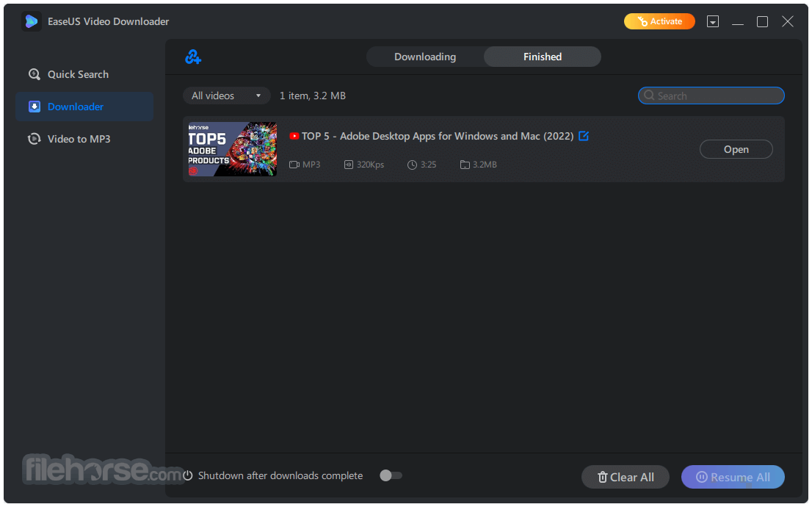The width and height of the screenshot is (812, 507).
Task: Click the folder file size icon
Action: (465, 165)
